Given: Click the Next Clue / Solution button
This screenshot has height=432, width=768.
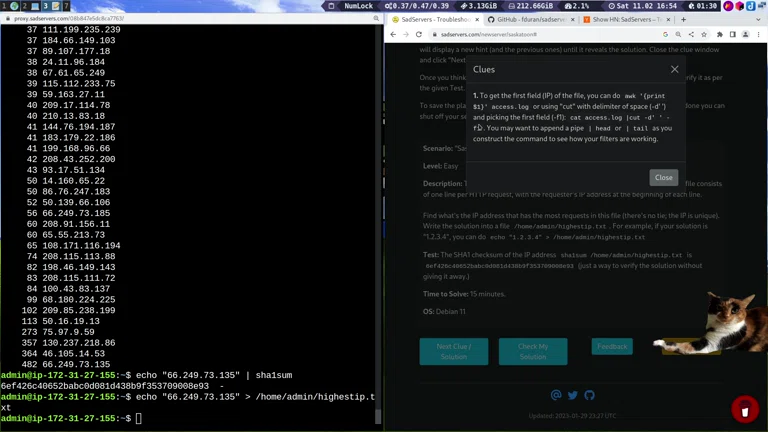Looking at the screenshot, I should [454, 352].
